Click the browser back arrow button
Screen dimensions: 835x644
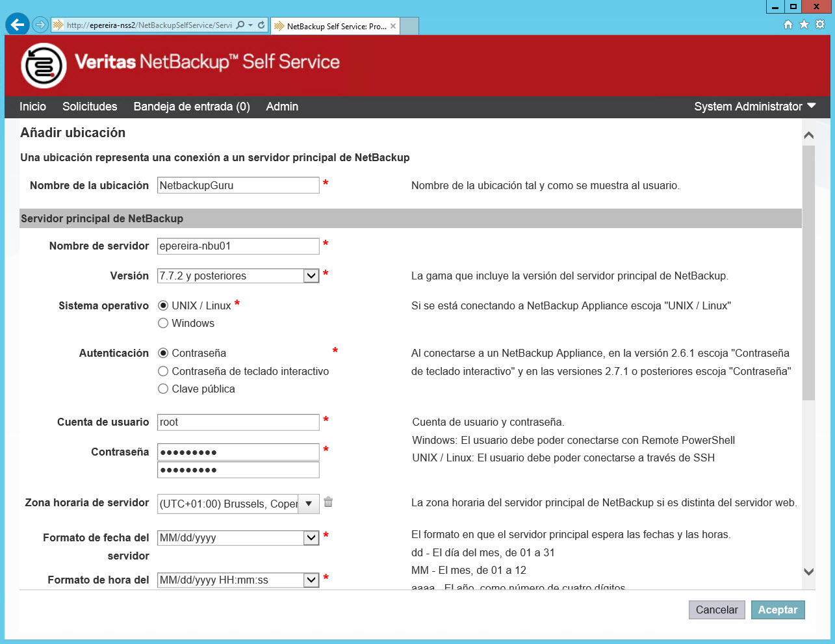[18, 25]
